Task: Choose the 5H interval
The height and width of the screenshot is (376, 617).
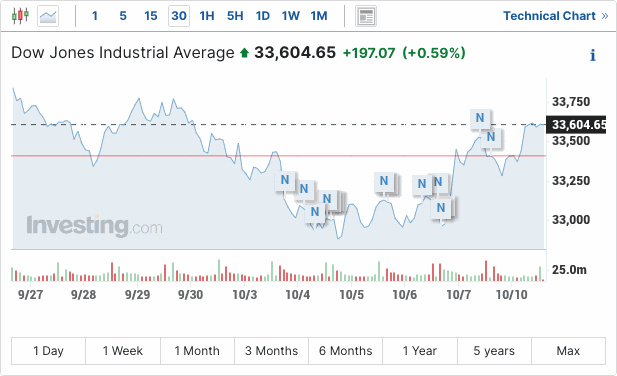Action: point(235,16)
